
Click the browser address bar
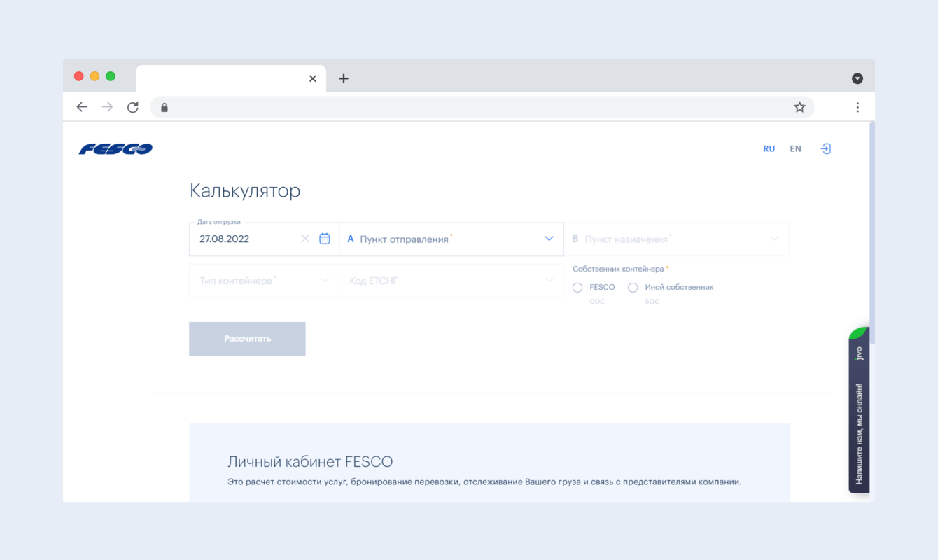click(x=476, y=107)
